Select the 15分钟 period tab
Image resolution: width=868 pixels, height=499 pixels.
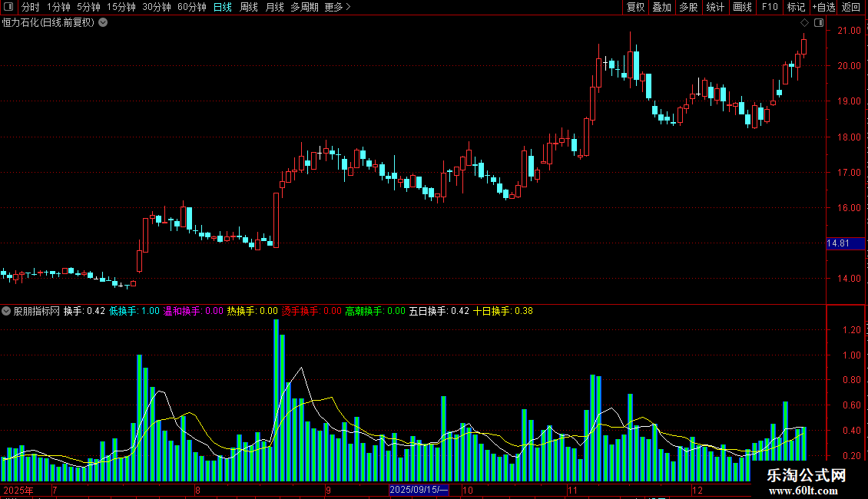coord(121,7)
